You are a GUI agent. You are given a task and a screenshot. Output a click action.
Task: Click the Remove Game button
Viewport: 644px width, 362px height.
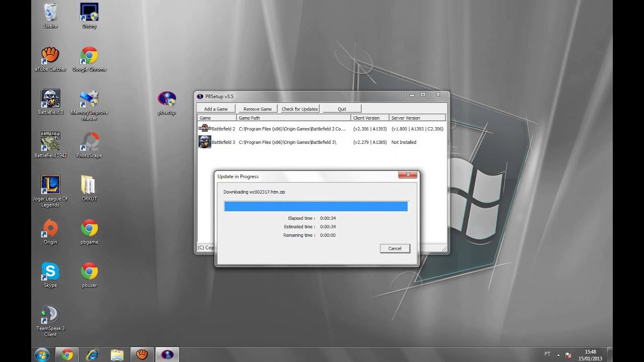(x=258, y=109)
